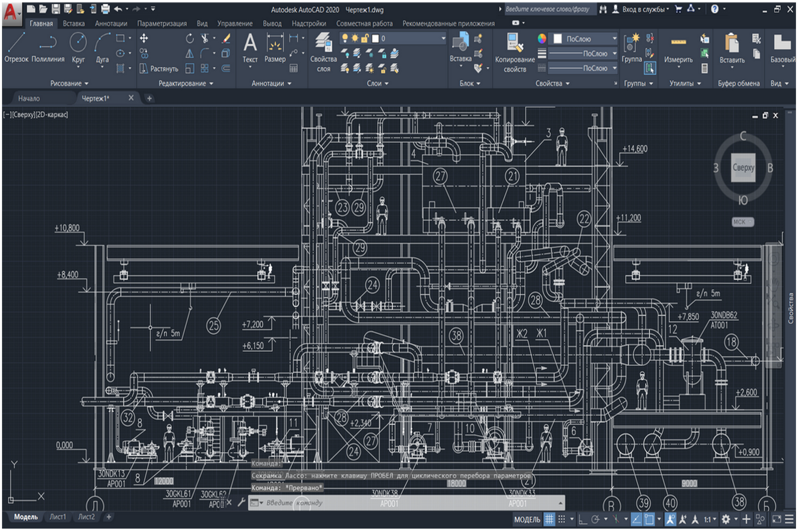Click the shopping cart Autodesk App Store icon

[678, 9]
